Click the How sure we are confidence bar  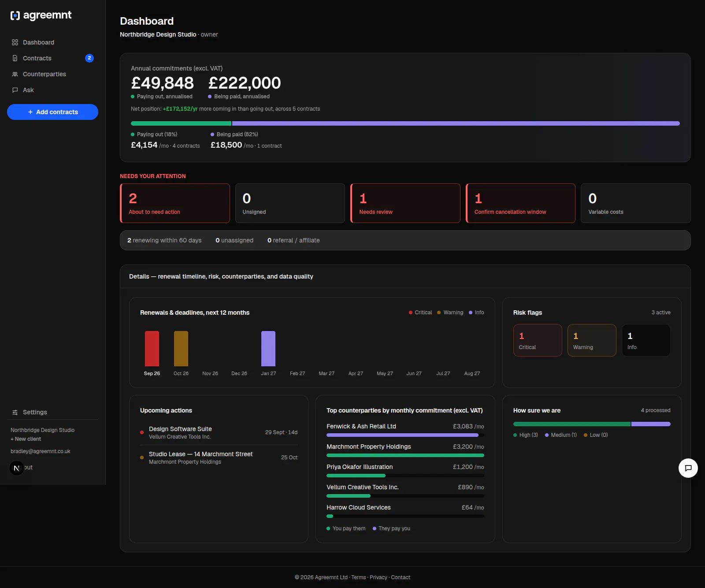pyautogui.click(x=592, y=424)
